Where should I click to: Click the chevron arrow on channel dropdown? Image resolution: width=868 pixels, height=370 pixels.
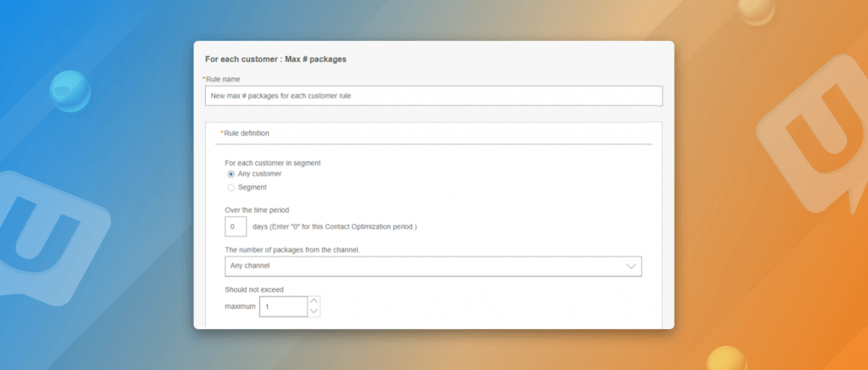630,266
